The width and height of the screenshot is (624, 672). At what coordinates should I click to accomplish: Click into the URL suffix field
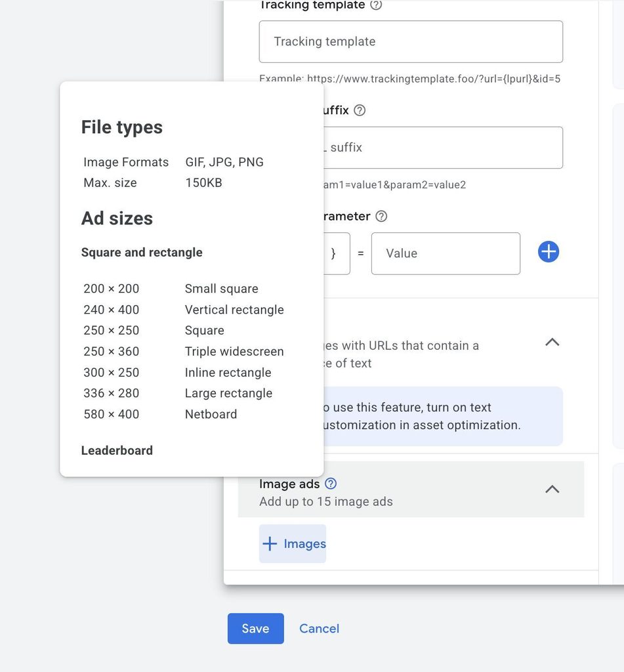point(443,148)
